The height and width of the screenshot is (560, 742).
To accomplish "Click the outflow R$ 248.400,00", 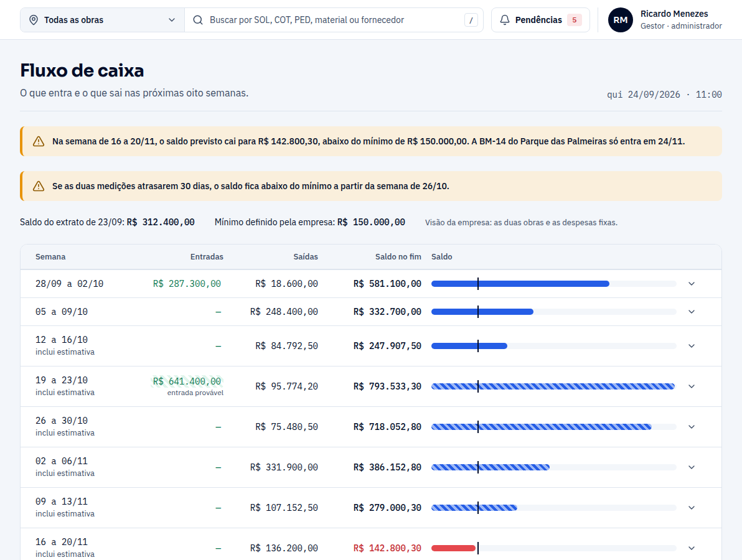I will click(284, 312).
